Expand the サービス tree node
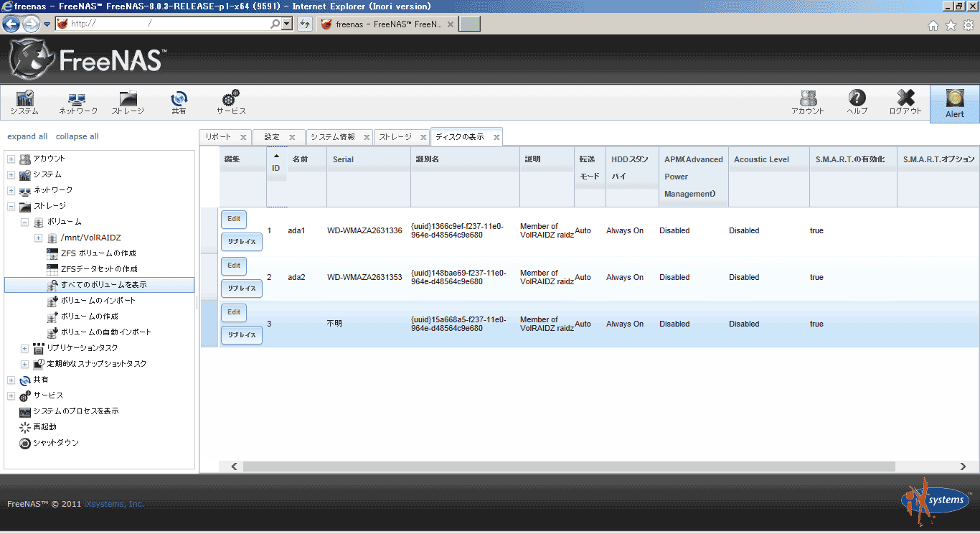 coord(11,395)
